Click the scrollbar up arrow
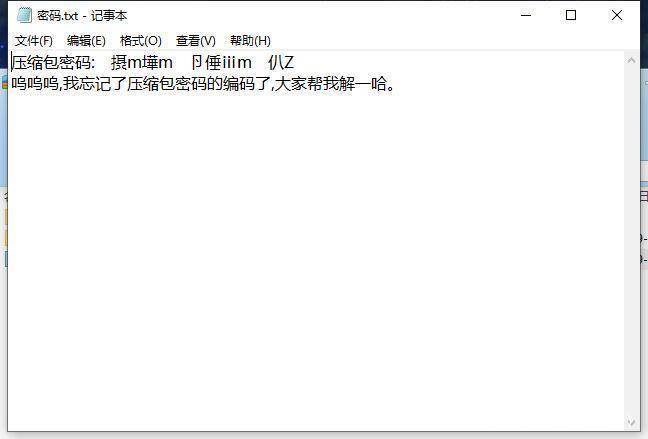The image size is (648, 439). coord(631,61)
